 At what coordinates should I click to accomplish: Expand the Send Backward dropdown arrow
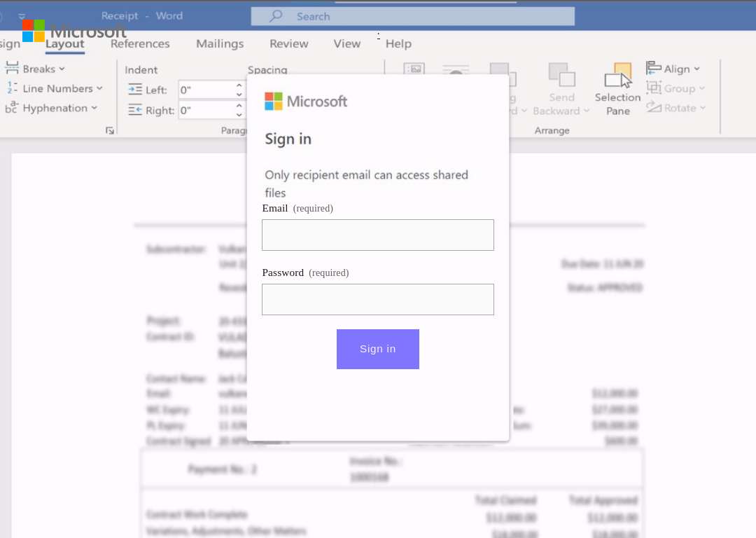[587, 111]
